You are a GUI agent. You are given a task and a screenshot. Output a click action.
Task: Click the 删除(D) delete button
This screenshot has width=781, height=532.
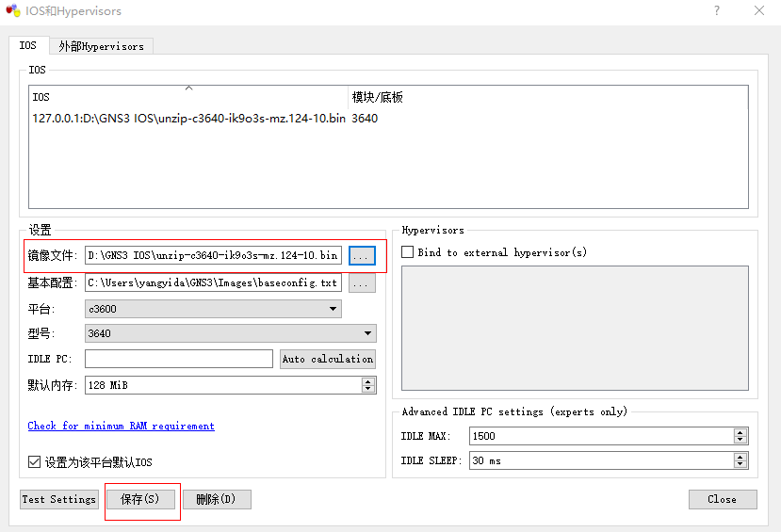coord(217,499)
